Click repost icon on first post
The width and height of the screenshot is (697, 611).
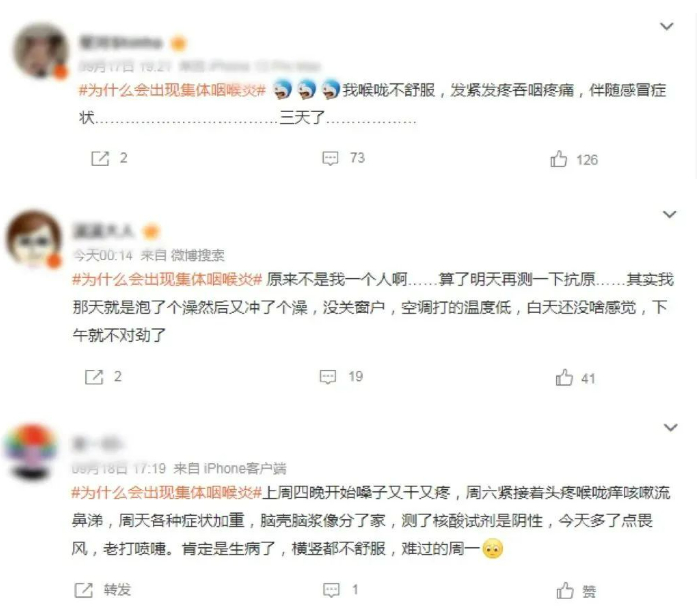pos(100,158)
